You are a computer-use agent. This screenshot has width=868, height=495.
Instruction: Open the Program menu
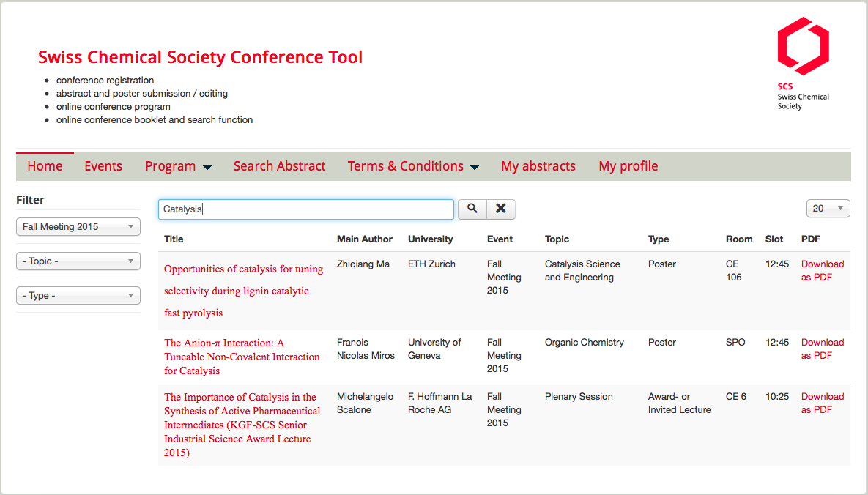click(178, 166)
